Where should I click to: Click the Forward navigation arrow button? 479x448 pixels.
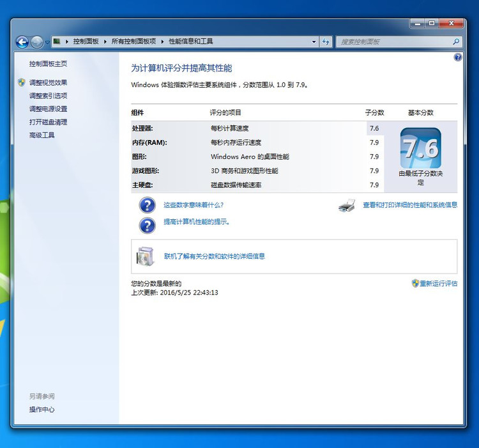pyautogui.click(x=37, y=42)
